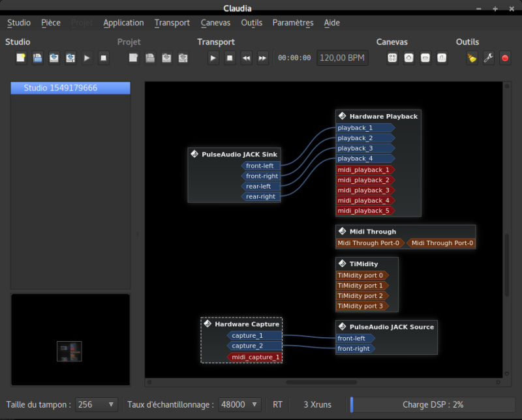Stop the studio with its stop icon
The width and height of the screenshot is (522, 420).
pyautogui.click(x=103, y=58)
